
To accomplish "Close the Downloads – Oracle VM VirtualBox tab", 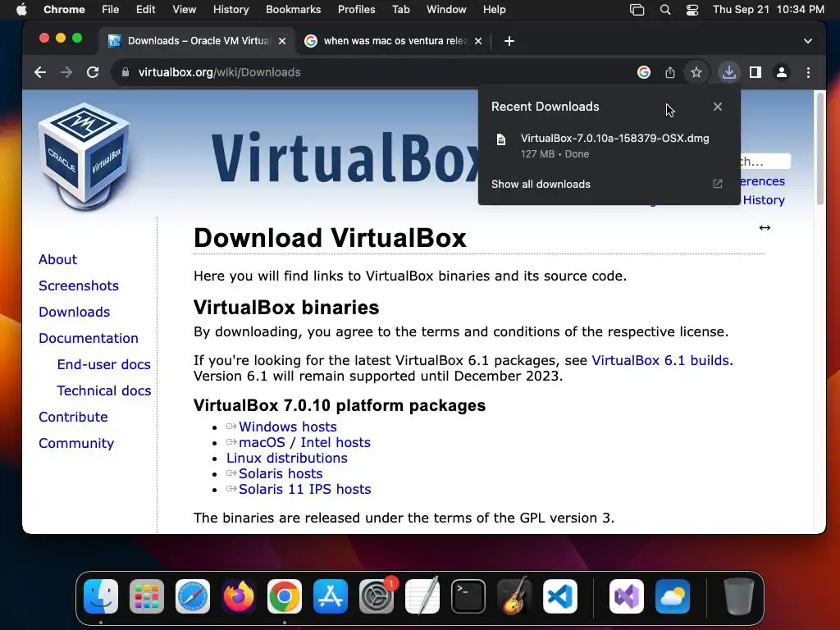I will coord(282,41).
